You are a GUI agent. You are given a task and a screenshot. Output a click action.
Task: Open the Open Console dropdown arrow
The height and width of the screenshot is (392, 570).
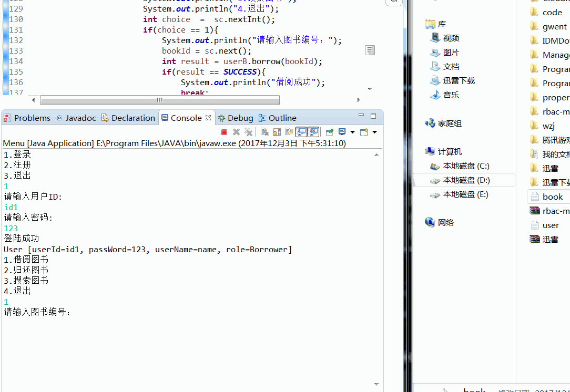click(375, 132)
